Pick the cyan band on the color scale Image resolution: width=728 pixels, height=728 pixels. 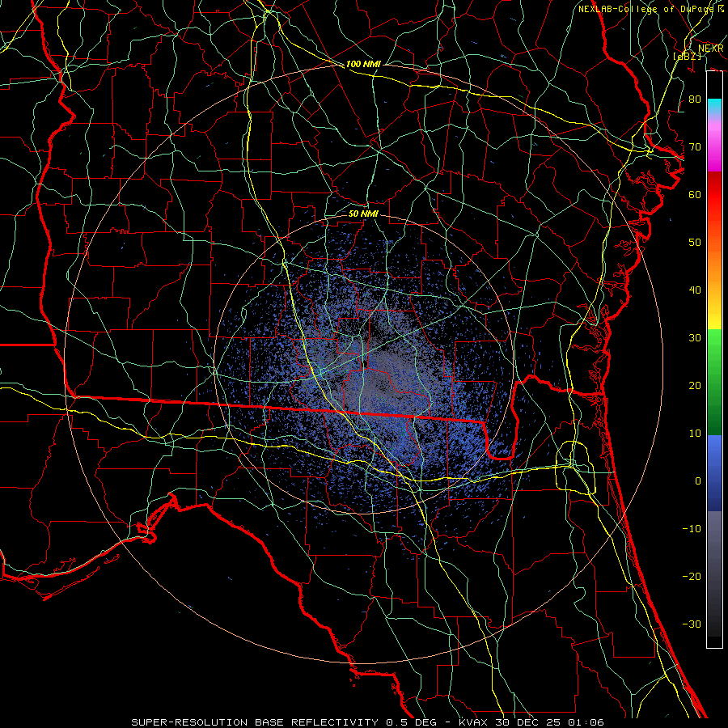point(714,106)
